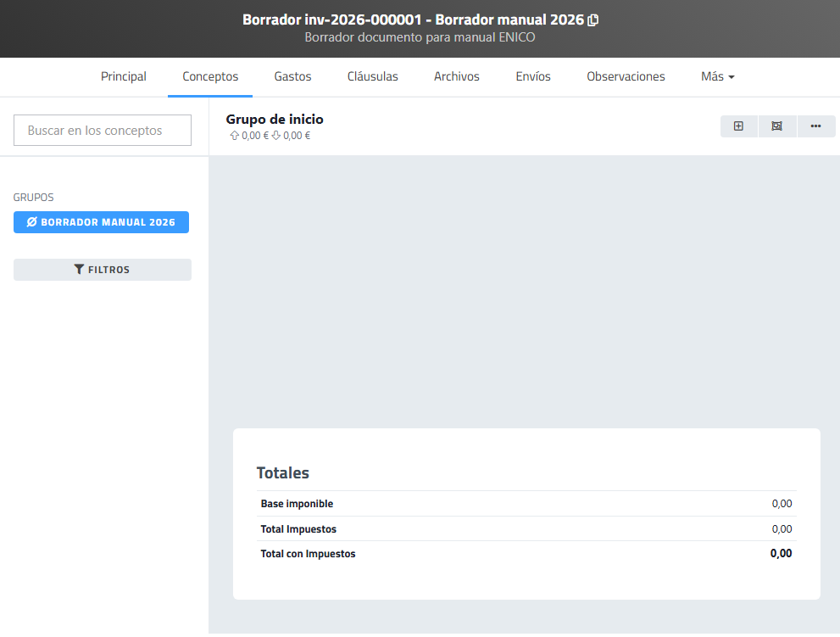Click the Buscar en los conceptos search field

pos(103,131)
